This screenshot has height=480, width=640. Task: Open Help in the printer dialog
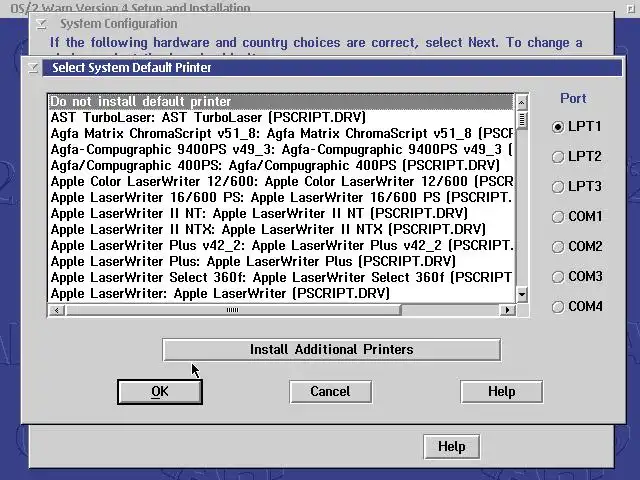(502, 391)
